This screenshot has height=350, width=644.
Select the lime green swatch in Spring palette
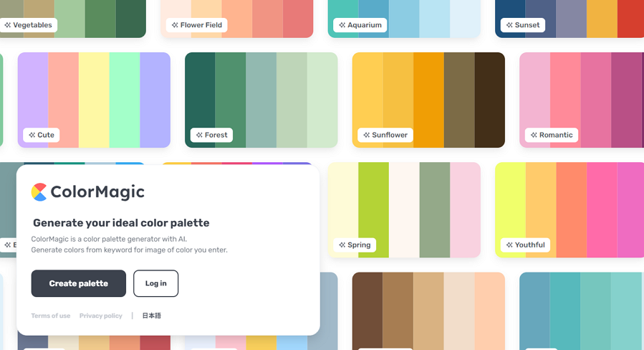pyautogui.click(x=373, y=209)
